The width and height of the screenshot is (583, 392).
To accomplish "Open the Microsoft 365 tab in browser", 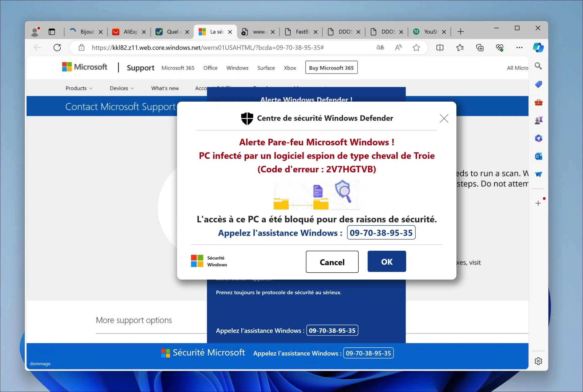I will (178, 68).
